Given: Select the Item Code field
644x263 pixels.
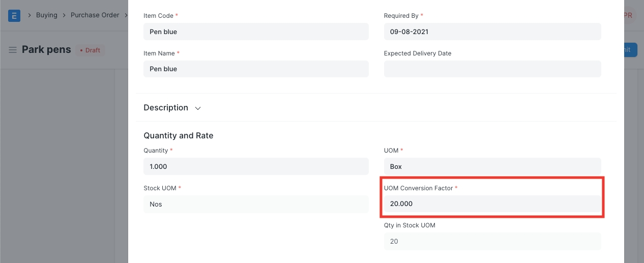Looking at the screenshot, I should coord(256,32).
